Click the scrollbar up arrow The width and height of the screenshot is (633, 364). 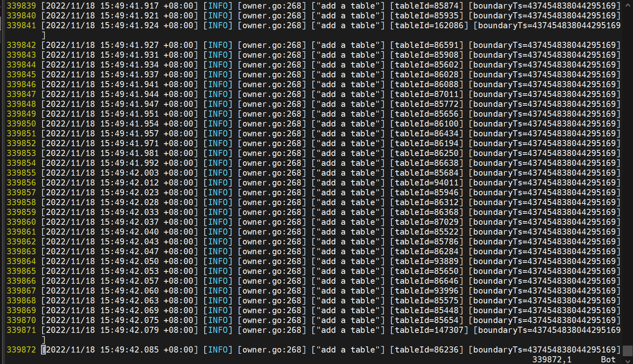[628, 5]
